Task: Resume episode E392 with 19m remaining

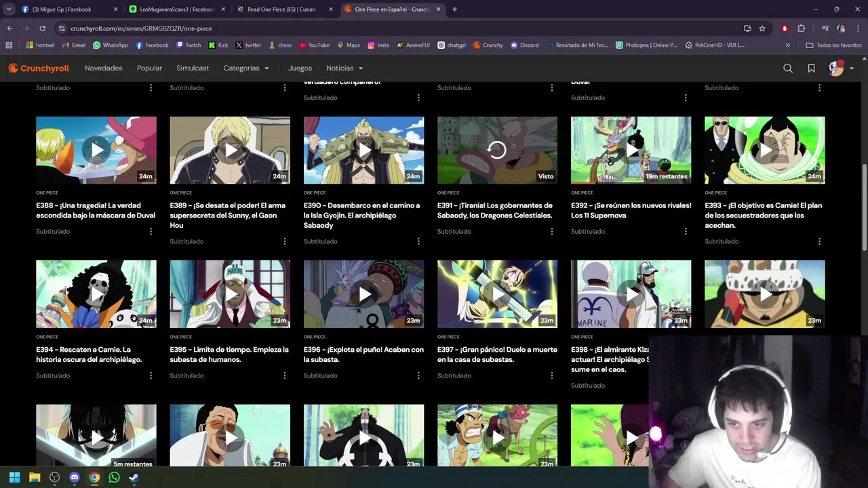Action: tap(631, 150)
